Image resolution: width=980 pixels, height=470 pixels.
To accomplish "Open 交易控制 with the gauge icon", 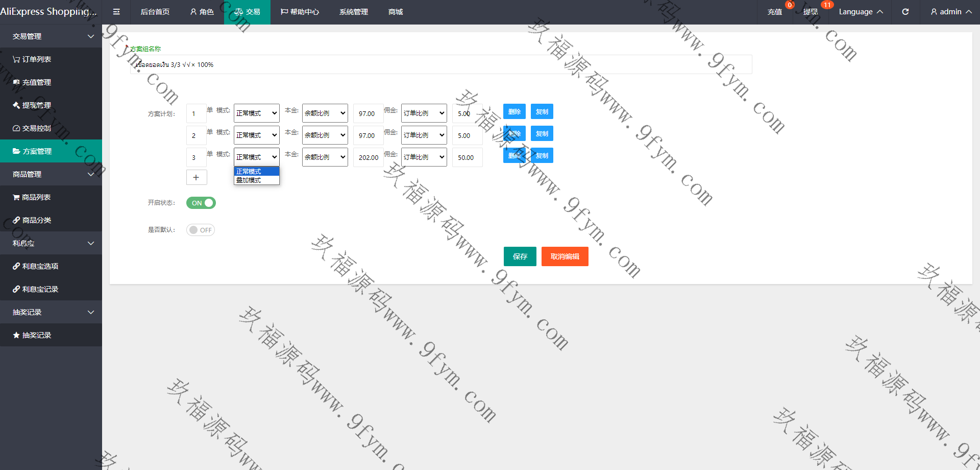I will (x=32, y=128).
